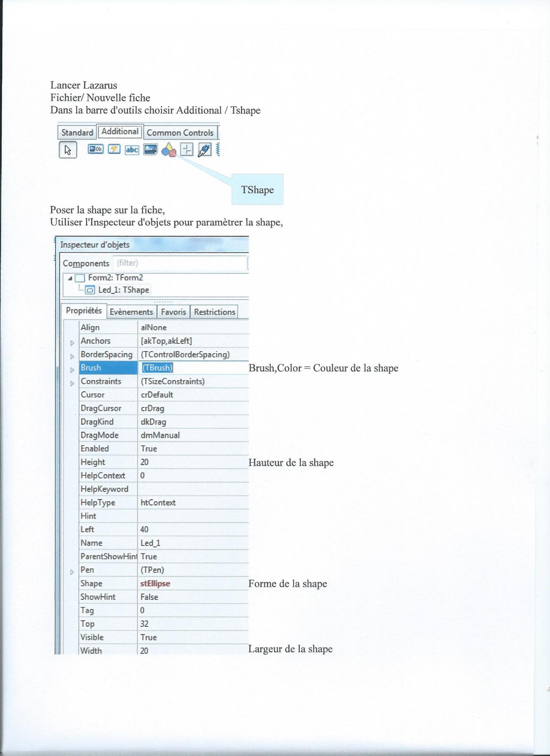The image size is (550, 756).
Task: Click the Tag value 0
Action: [142, 610]
